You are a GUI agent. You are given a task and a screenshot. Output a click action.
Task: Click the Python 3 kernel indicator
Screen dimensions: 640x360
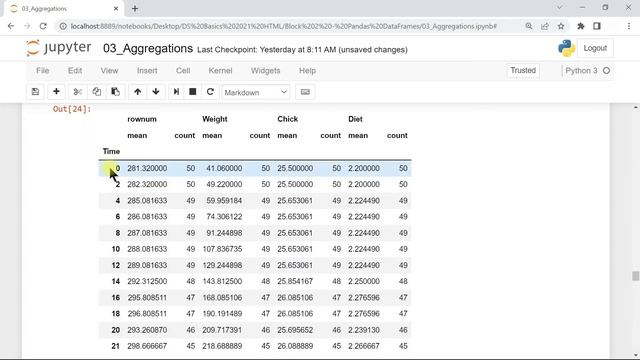pyautogui.click(x=588, y=71)
